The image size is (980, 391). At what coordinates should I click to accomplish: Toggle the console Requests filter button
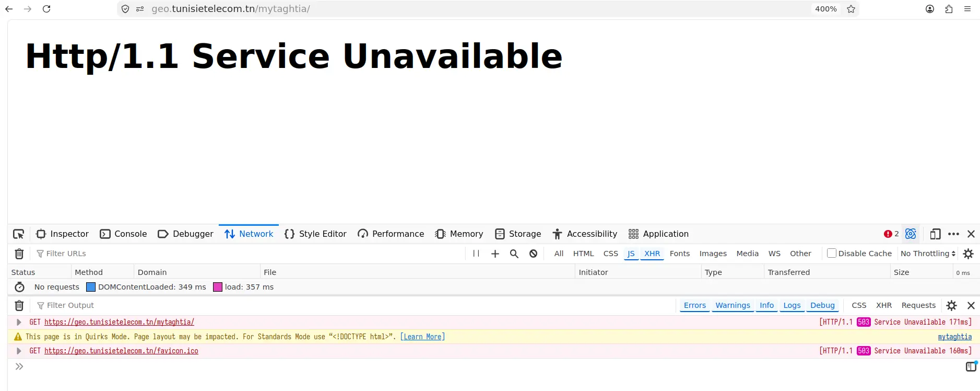tap(918, 305)
